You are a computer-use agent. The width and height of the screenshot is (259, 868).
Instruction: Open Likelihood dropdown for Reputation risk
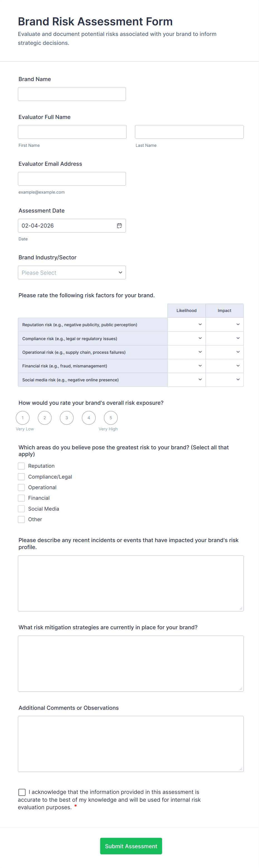[x=187, y=325]
